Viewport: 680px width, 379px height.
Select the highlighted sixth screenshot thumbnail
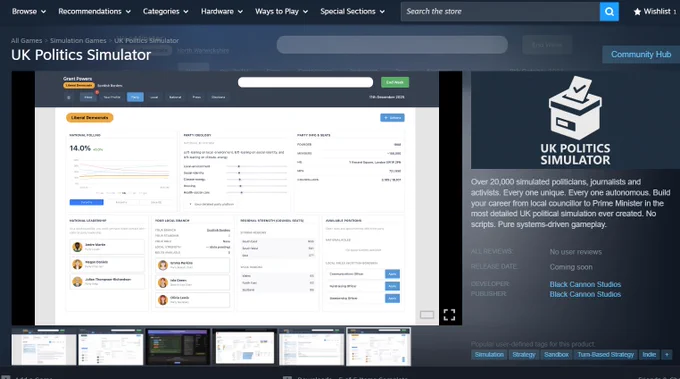tap(379, 347)
